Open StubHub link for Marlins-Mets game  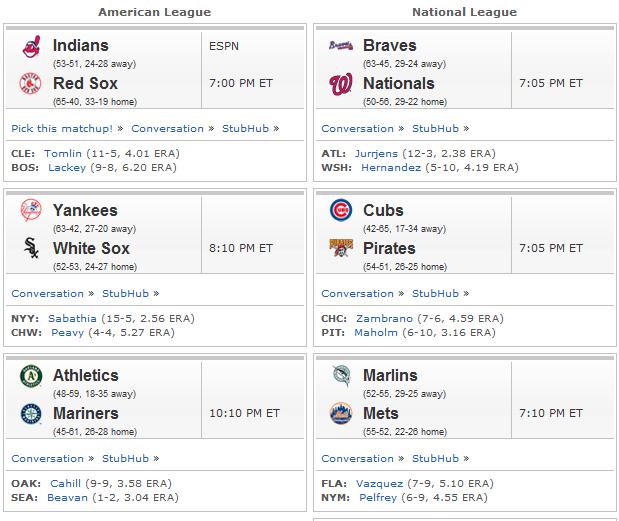[435, 459]
